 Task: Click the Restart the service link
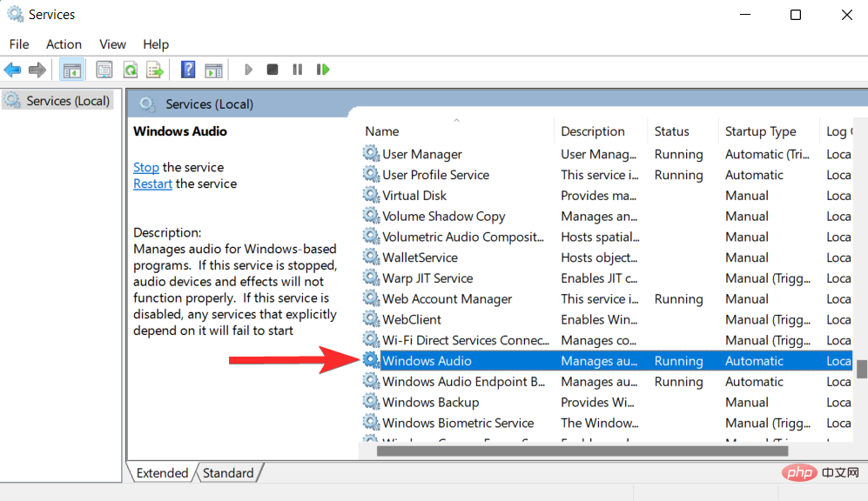pos(152,184)
